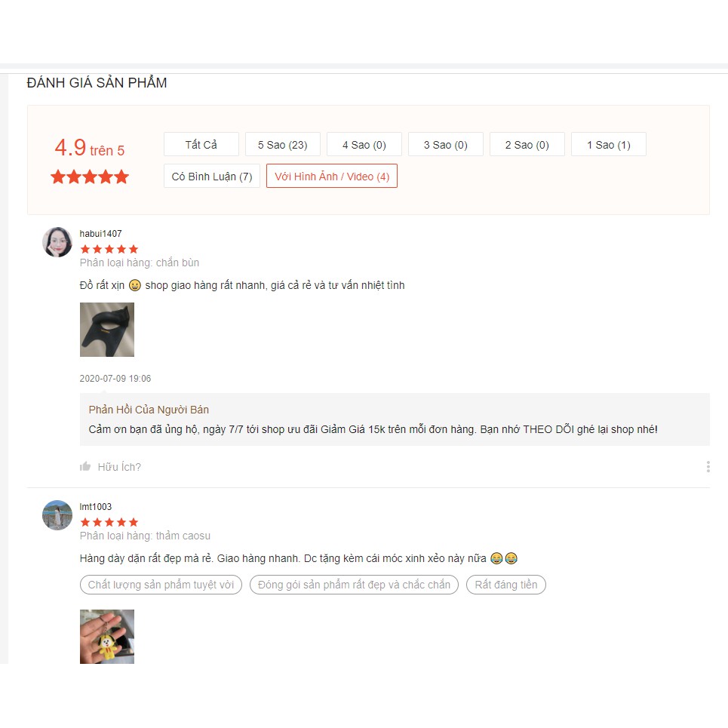The image size is (728, 728).
Task: Click habui1407's five-star rating
Action: tap(109, 249)
